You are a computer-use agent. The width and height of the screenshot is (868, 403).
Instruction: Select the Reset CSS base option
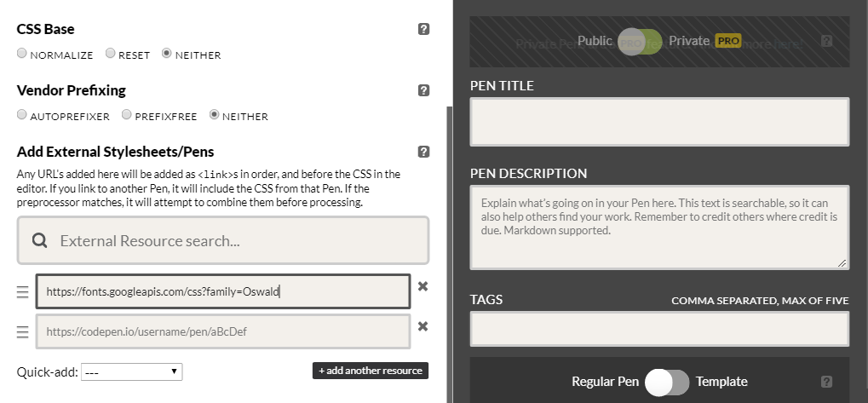pyautogui.click(x=111, y=54)
